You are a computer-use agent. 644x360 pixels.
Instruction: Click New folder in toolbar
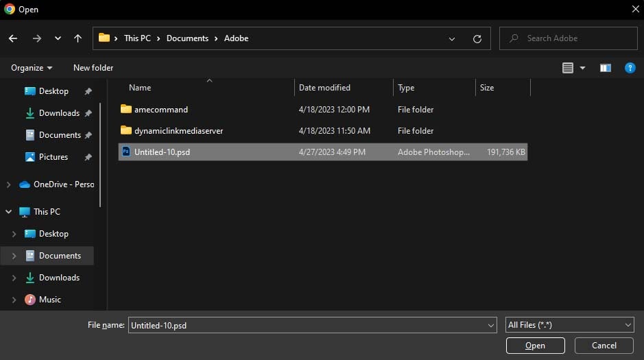(93, 68)
